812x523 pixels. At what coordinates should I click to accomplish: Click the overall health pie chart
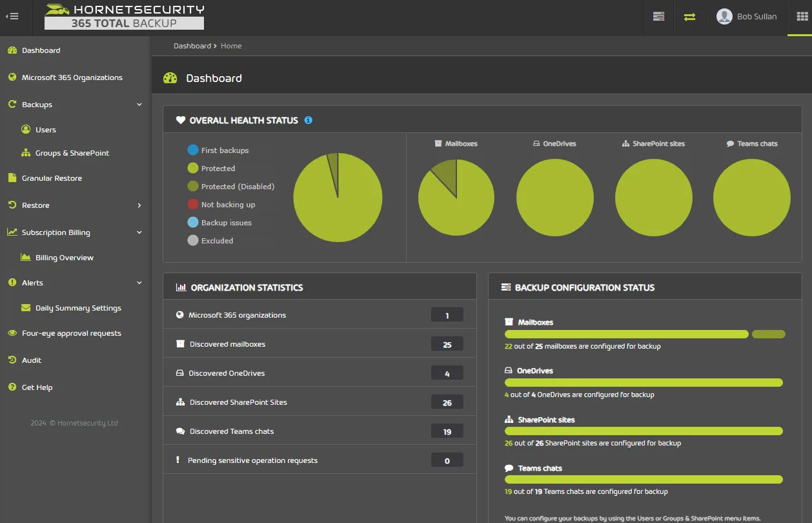point(338,198)
